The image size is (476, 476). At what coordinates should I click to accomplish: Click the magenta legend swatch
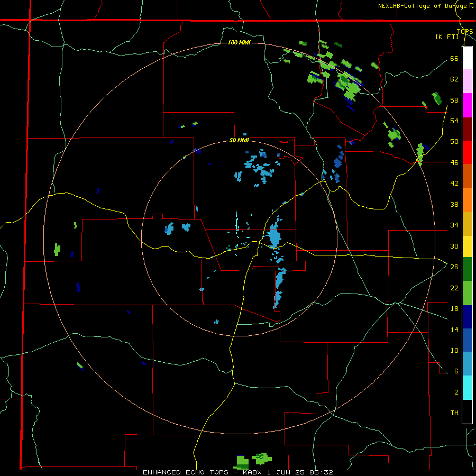point(467,105)
